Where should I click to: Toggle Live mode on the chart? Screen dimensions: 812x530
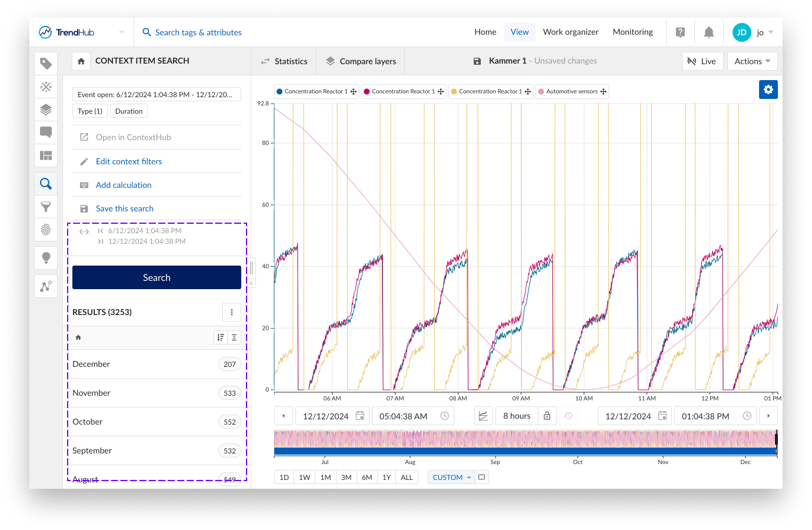[702, 61]
